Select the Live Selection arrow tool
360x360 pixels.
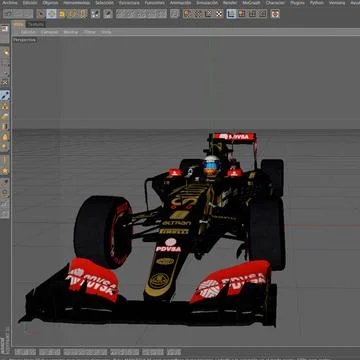(41, 14)
